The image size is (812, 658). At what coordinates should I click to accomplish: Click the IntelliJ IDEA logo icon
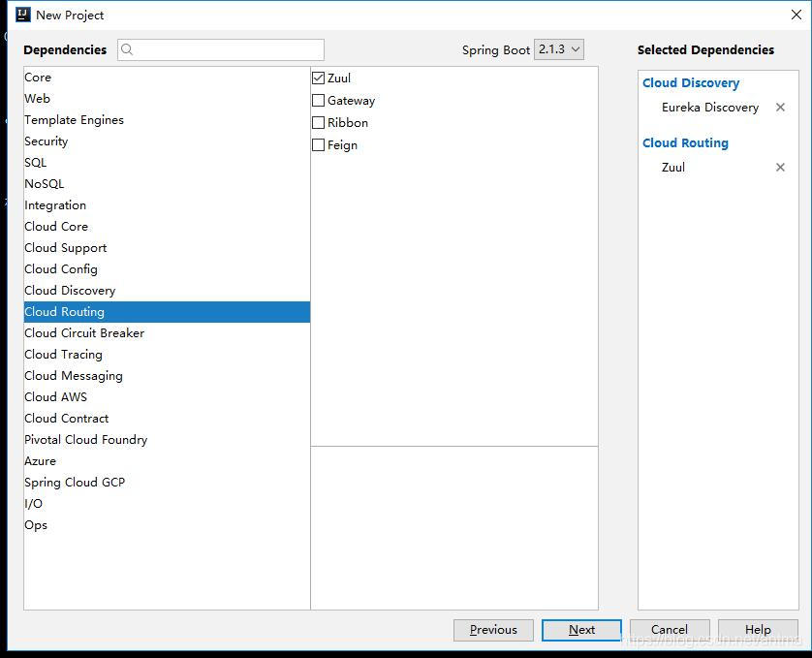coord(23,15)
